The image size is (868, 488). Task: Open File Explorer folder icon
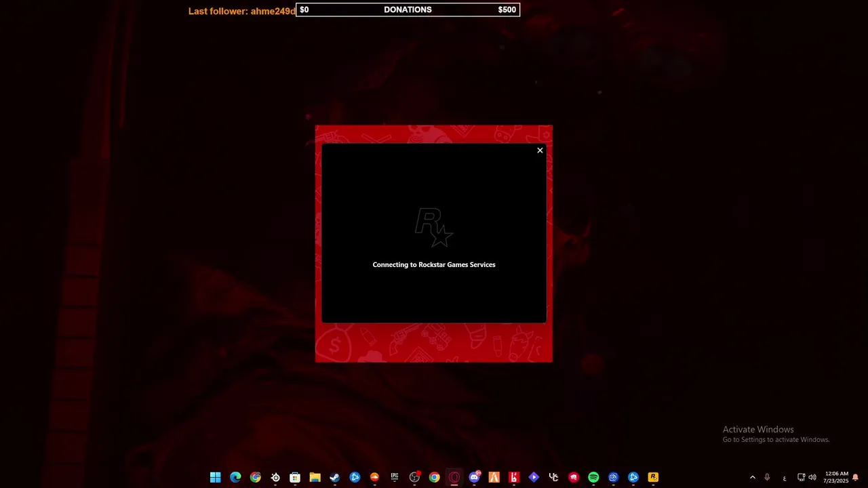315,477
